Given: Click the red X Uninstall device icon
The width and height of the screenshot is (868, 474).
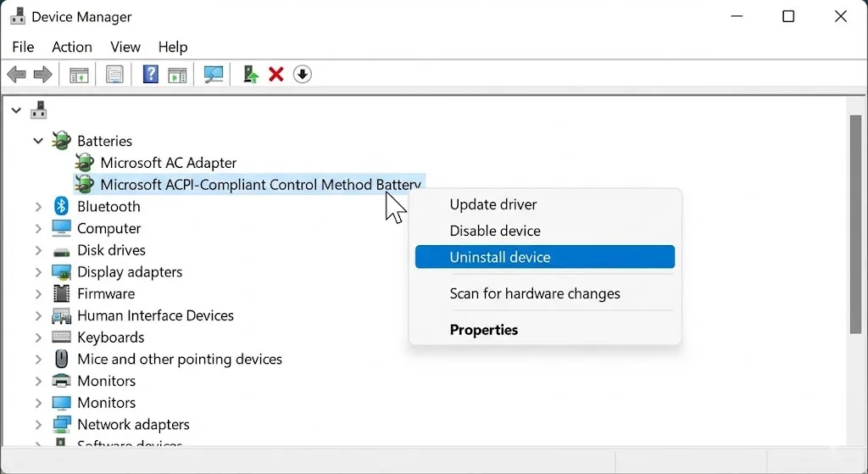Looking at the screenshot, I should tap(276, 75).
